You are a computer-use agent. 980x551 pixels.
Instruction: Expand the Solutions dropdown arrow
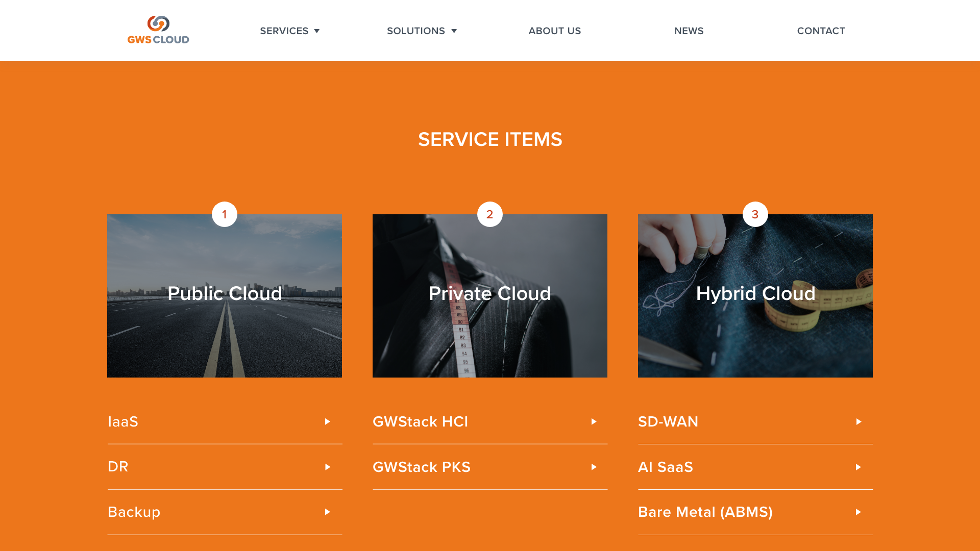(454, 31)
